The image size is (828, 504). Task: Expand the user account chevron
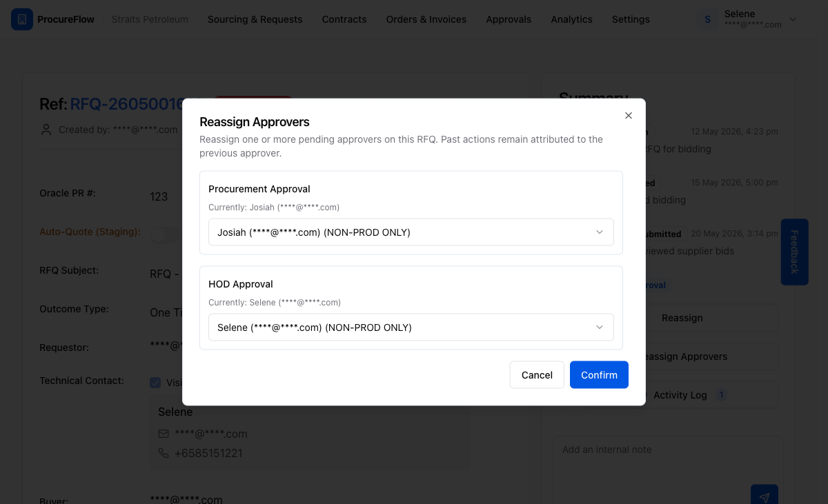point(793,19)
